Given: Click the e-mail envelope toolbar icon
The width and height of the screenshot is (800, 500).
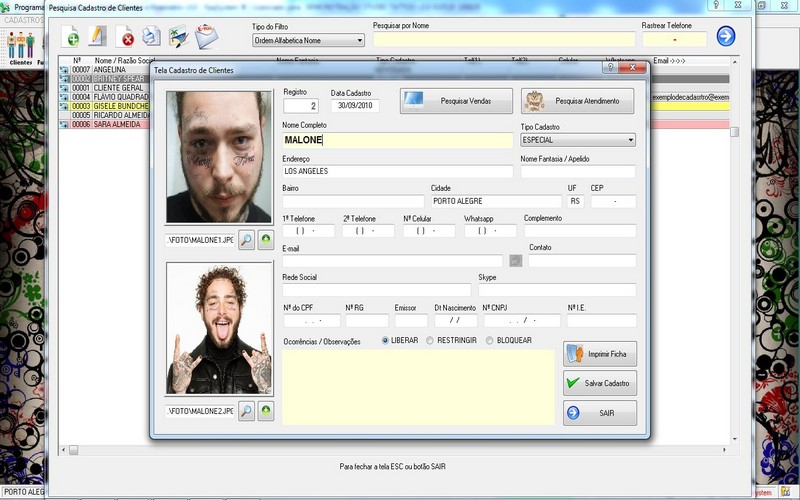Looking at the screenshot, I should tap(206, 37).
